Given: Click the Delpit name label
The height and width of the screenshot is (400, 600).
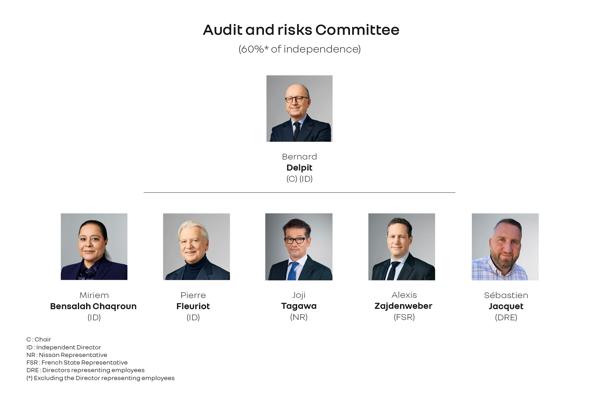Looking at the screenshot, I should pos(299,168).
